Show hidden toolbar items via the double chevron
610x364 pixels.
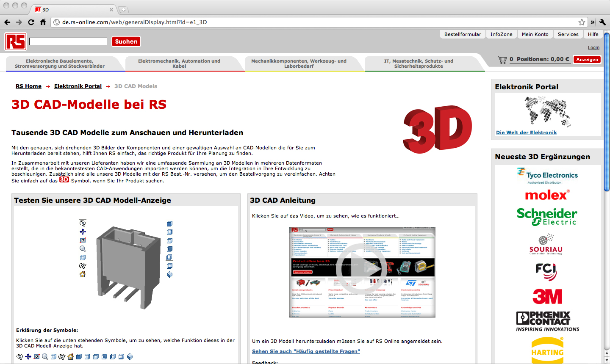coord(593,22)
